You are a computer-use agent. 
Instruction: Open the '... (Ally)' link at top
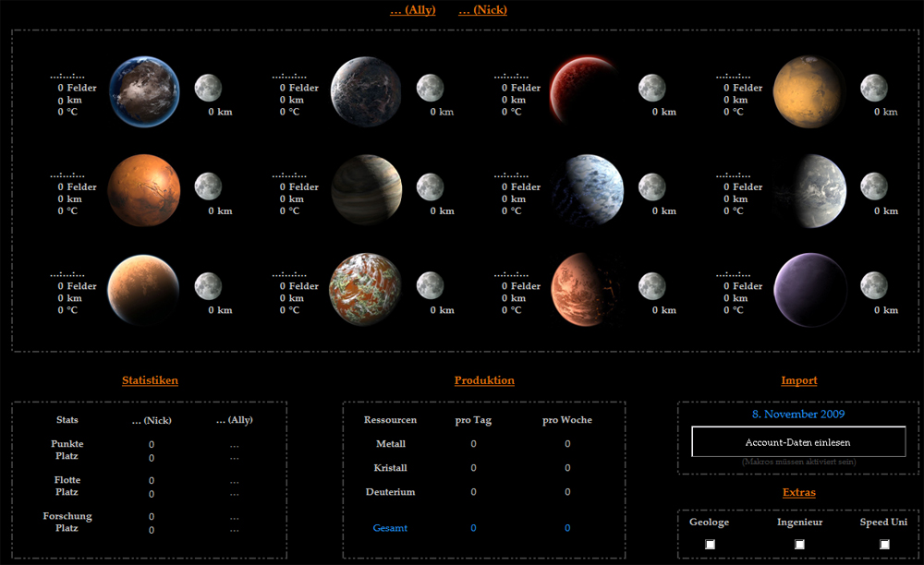pos(413,10)
